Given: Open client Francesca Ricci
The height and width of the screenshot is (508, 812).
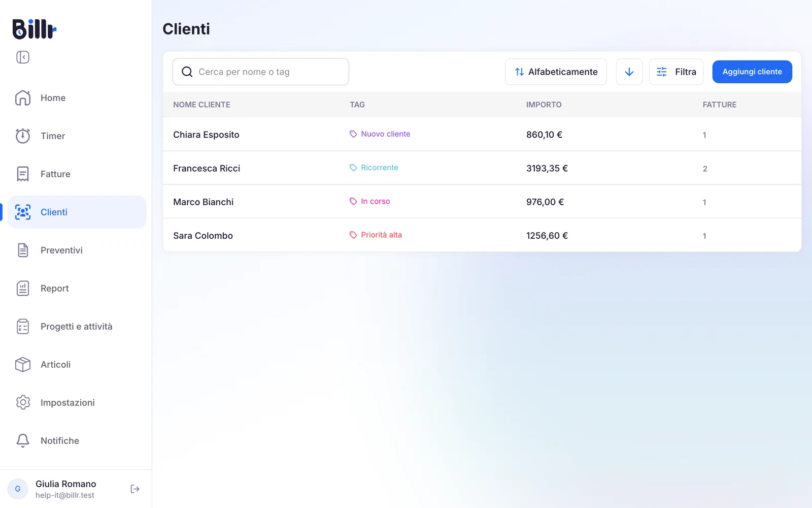Looking at the screenshot, I should [x=482, y=168].
